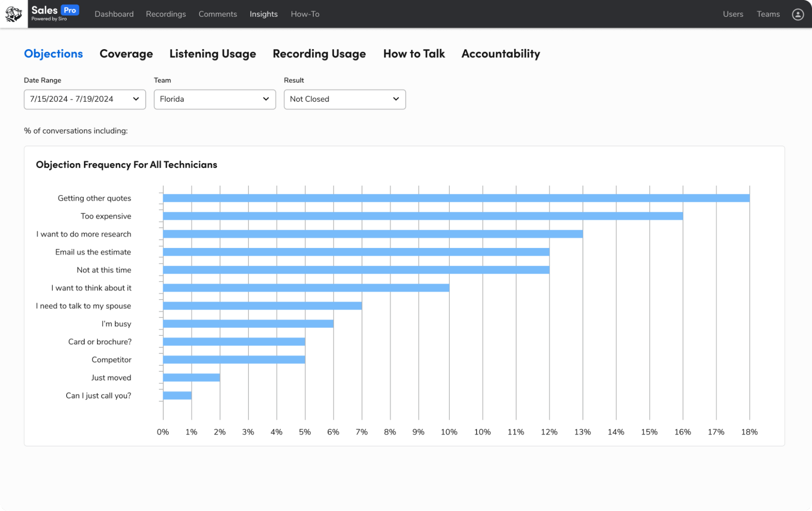812x511 pixels.
Task: Click the Getting other quotes bar
Action: pyautogui.click(x=456, y=198)
